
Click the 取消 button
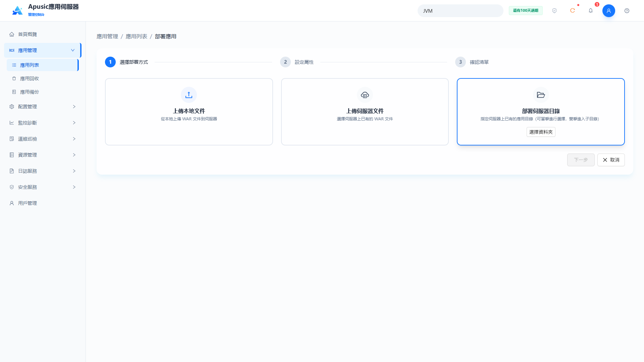pos(611,160)
